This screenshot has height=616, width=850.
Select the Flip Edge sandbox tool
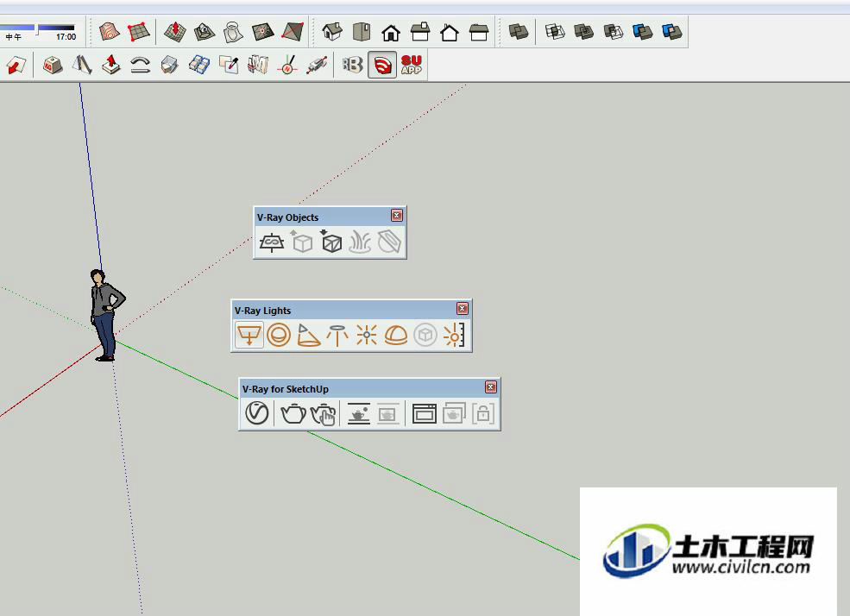click(x=293, y=32)
